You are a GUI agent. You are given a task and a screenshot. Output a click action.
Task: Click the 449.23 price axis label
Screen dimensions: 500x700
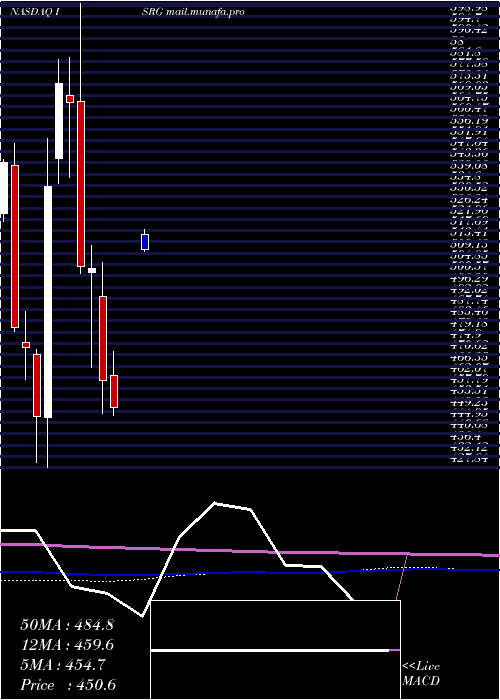[x=469, y=402]
